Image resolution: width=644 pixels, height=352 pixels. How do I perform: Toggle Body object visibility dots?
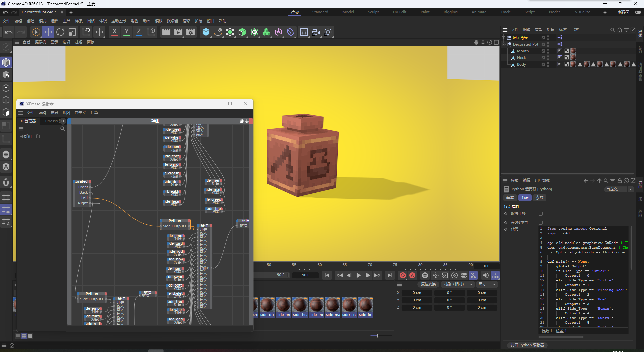(548, 64)
